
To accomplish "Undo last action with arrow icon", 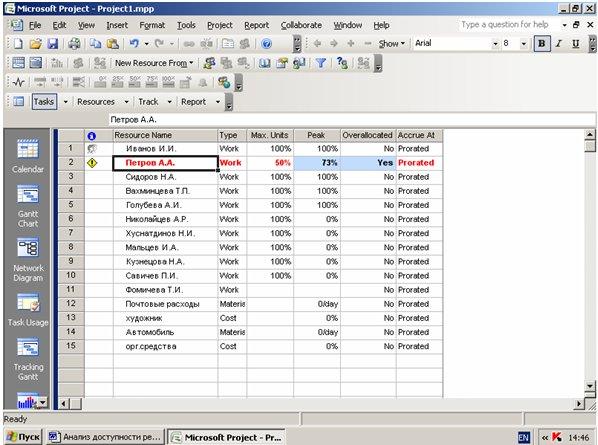I will [x=134, y=44].
